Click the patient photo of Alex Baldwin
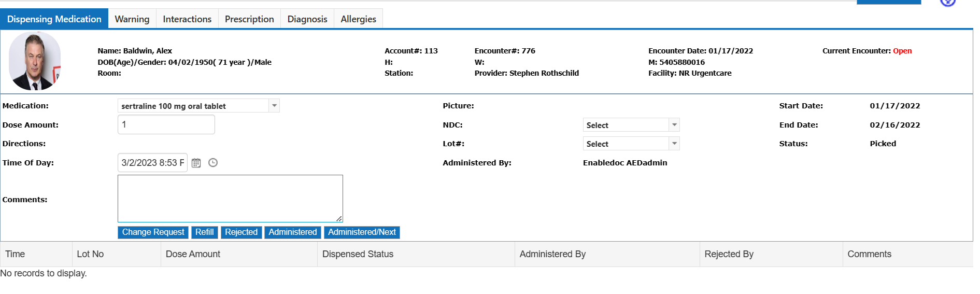980x294 pixels. (35, 61)
